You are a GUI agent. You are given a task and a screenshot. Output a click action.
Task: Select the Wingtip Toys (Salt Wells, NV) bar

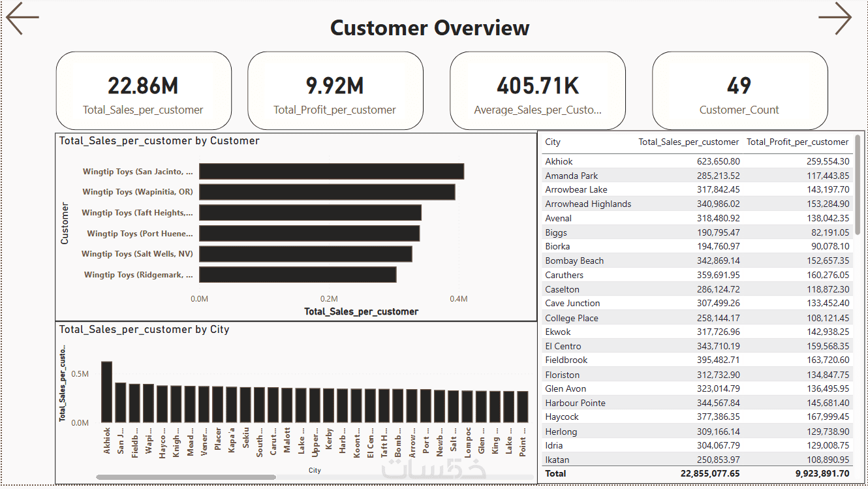(305, 254)
